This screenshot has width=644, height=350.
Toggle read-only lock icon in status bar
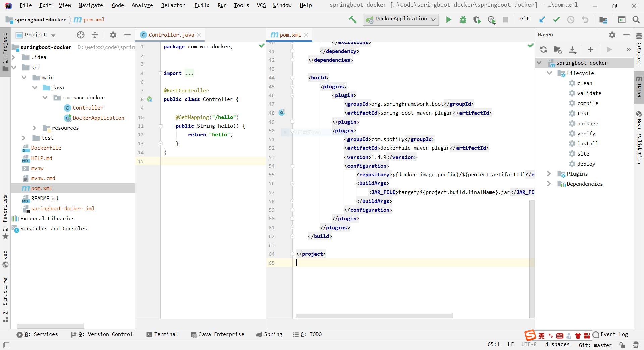pyautogui.click(x=622, y=345)
